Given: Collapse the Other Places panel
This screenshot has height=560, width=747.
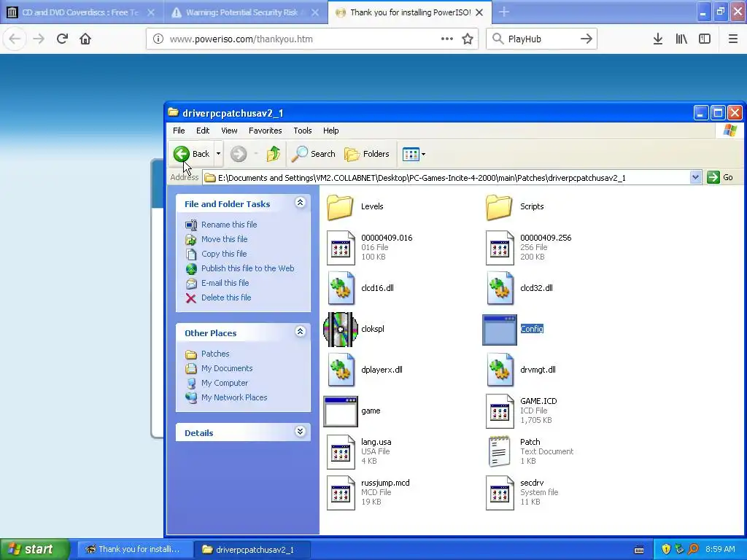Looking at the screenshot, I should coord(300,332).
